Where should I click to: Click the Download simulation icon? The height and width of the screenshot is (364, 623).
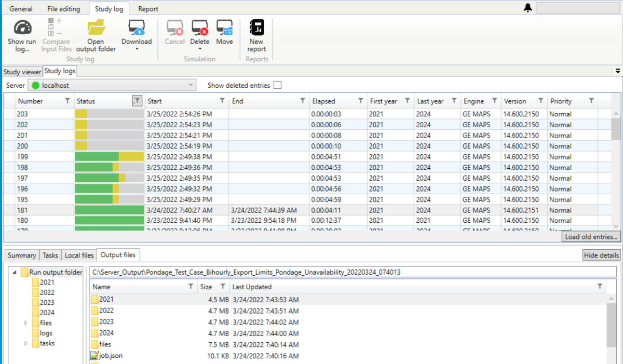(137, 27)
